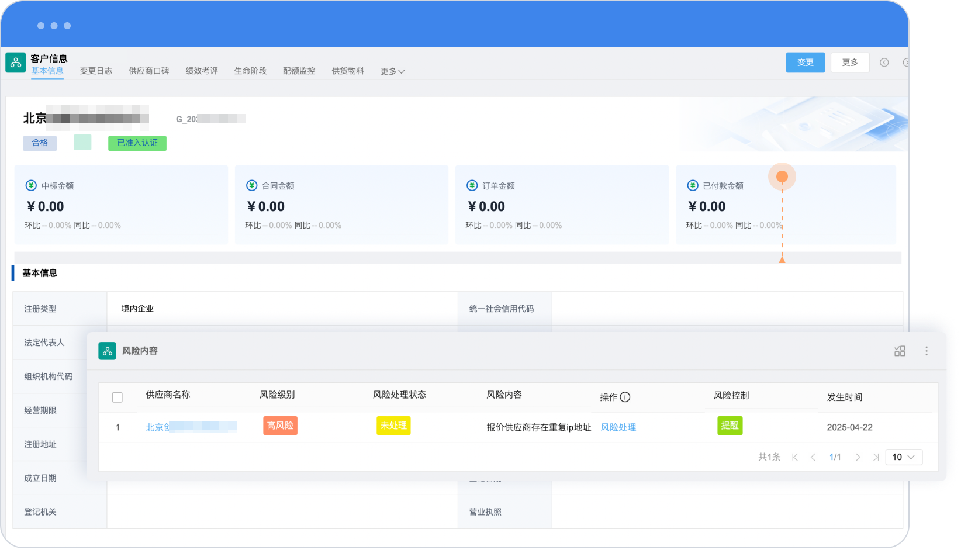Switch to the 变更日志 tab
This screenshot has height=560, width=961.
coord(96,71)
